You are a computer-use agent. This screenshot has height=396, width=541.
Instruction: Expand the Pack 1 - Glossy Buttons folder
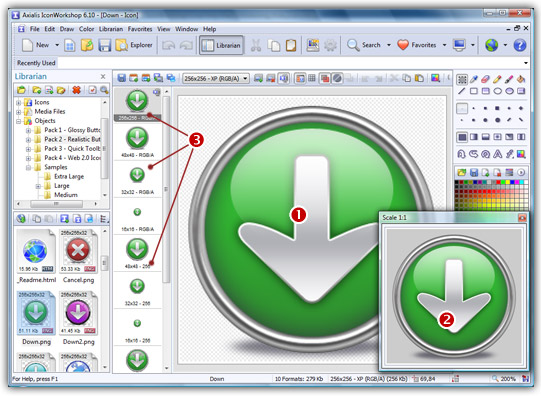tap(29, 130)
